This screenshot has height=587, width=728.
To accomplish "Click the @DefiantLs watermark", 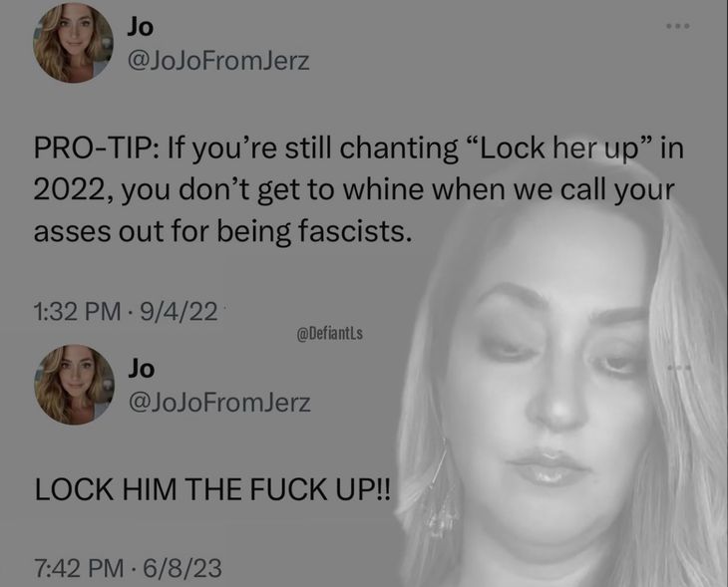I will 330,333.
